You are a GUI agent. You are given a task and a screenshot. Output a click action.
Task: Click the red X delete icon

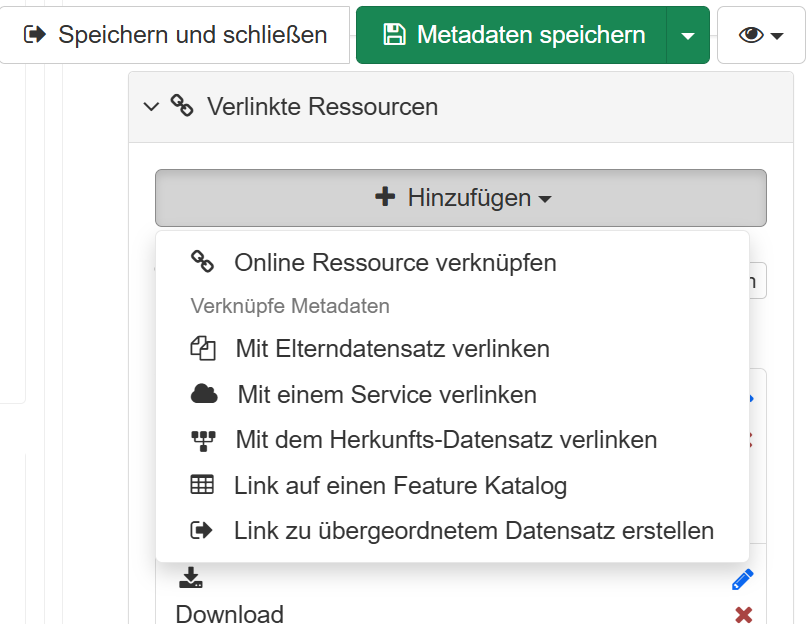(743, 615)
